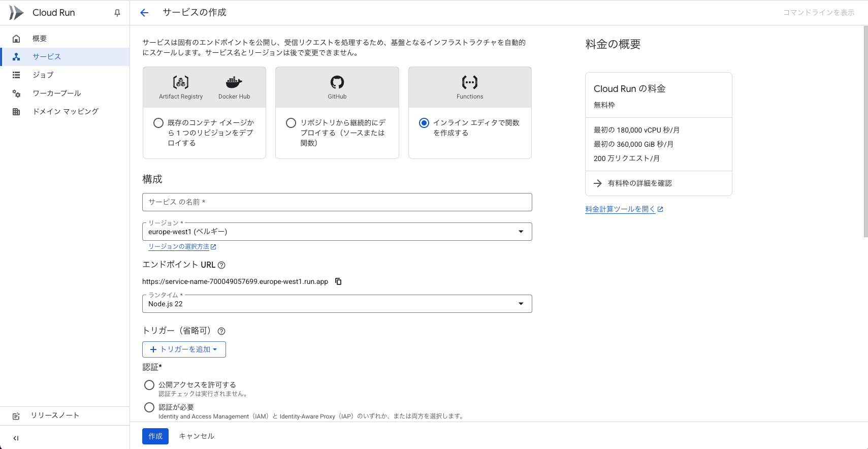Image resolution: width=868 pixels, height=449 pixels.
Task: Open ドメイン マッピング in the sidebar
Action: click(x=66, y=112)
